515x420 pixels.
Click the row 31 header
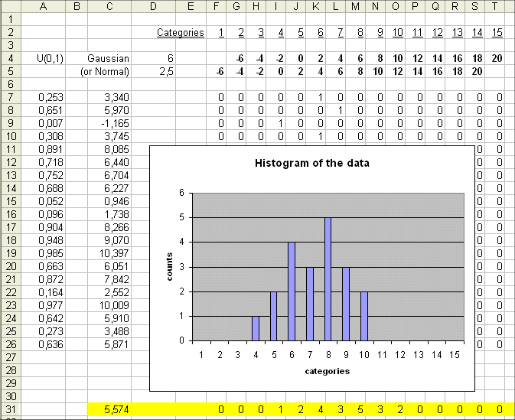coord(11,410)
